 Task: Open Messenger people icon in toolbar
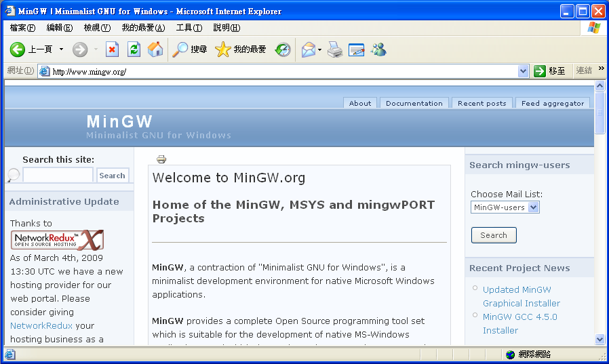coord(378,49)
